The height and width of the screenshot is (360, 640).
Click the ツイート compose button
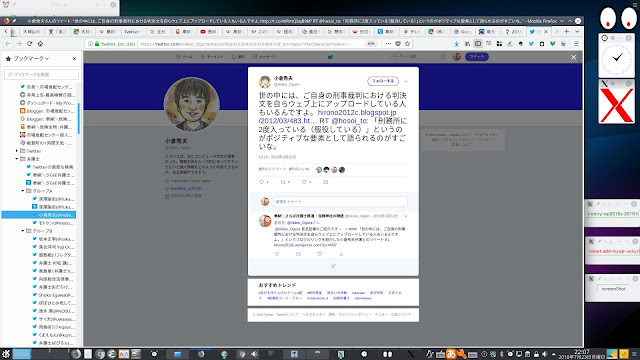477,57
